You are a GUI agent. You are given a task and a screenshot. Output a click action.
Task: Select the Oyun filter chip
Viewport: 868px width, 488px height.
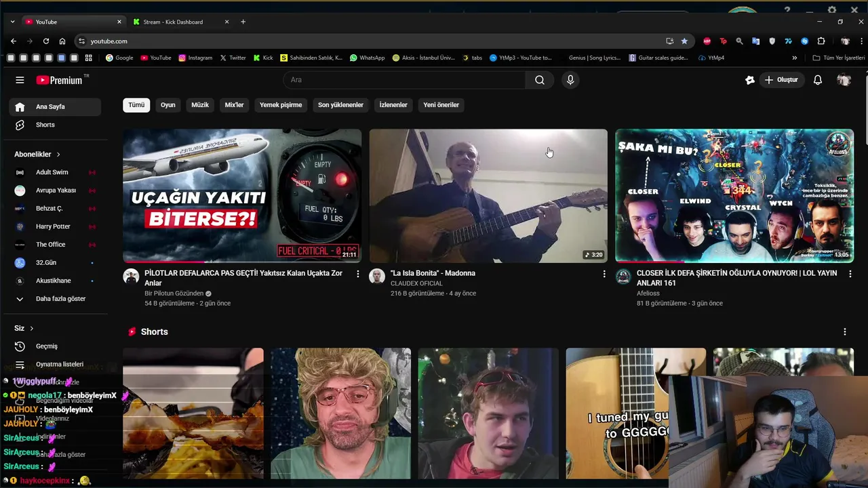(167, 105)
